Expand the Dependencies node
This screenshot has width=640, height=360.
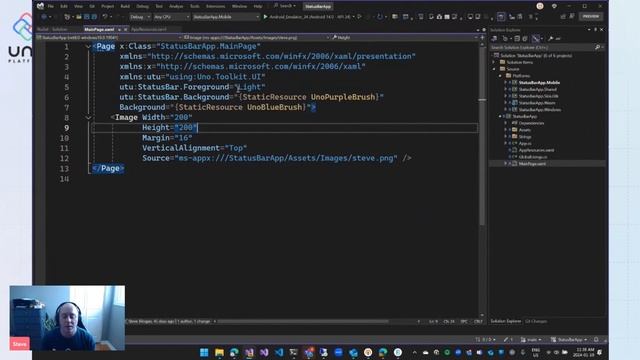click(x=506, y=123)
